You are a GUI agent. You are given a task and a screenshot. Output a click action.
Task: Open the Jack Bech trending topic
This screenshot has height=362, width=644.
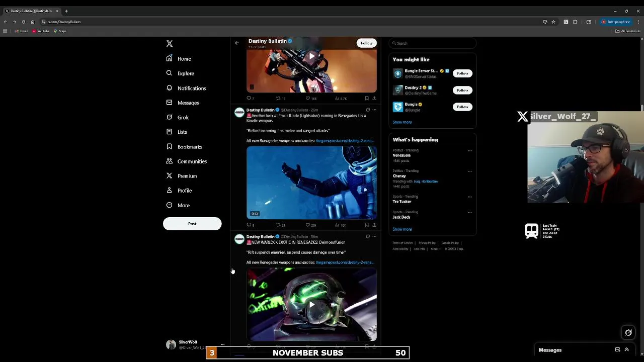pos(401,217)
